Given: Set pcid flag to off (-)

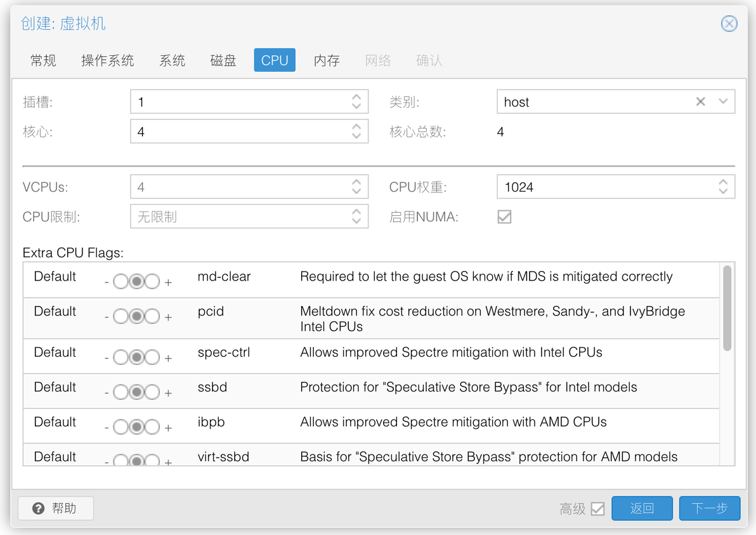Looking at the screenshot, I should tap(121, 317).
